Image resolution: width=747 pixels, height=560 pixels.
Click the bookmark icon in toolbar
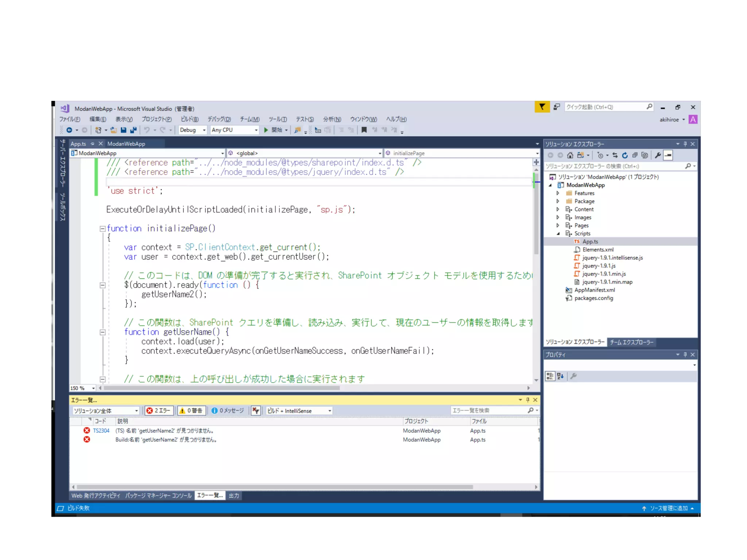point(364,130)
